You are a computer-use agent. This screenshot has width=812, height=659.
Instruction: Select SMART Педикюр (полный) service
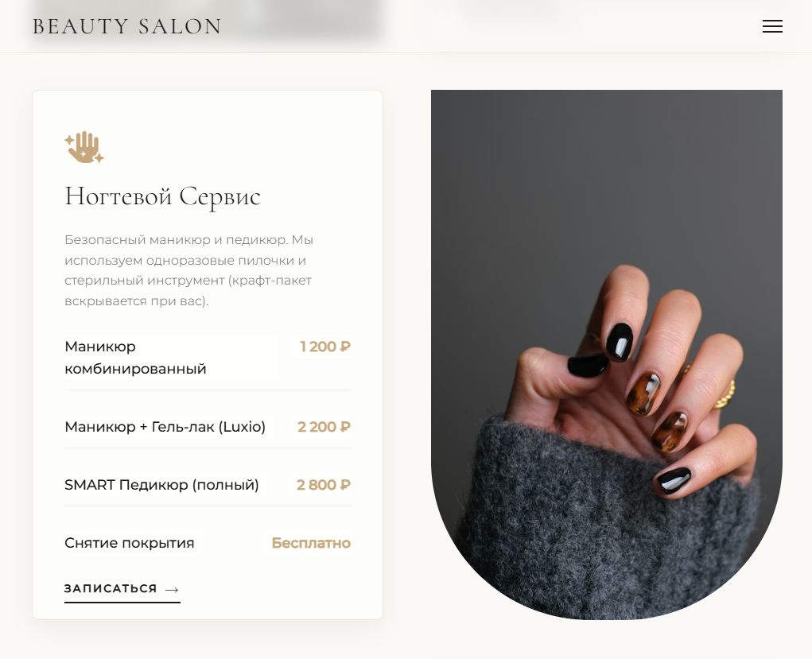coord(207,485)
